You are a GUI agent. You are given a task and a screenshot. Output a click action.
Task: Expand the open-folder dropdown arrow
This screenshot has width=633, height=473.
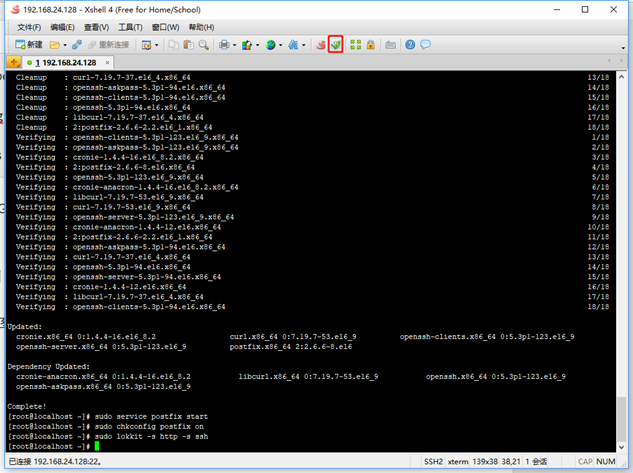pos(65,45)
